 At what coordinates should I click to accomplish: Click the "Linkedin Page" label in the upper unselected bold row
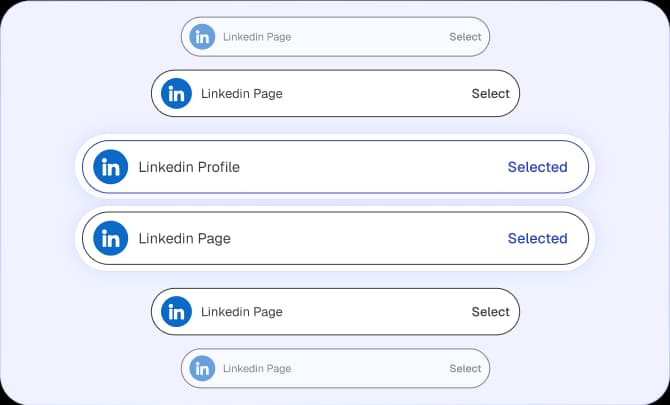click(241, 94)
